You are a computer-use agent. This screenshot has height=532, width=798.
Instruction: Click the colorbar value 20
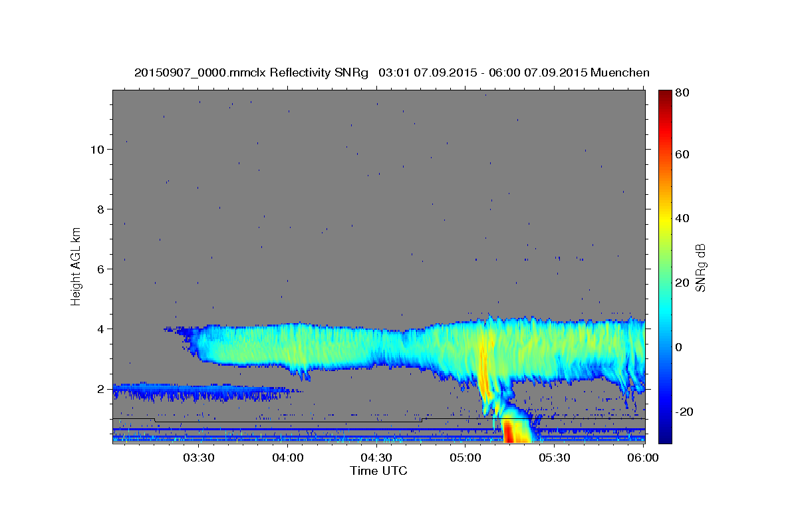[x=682, y=283]
